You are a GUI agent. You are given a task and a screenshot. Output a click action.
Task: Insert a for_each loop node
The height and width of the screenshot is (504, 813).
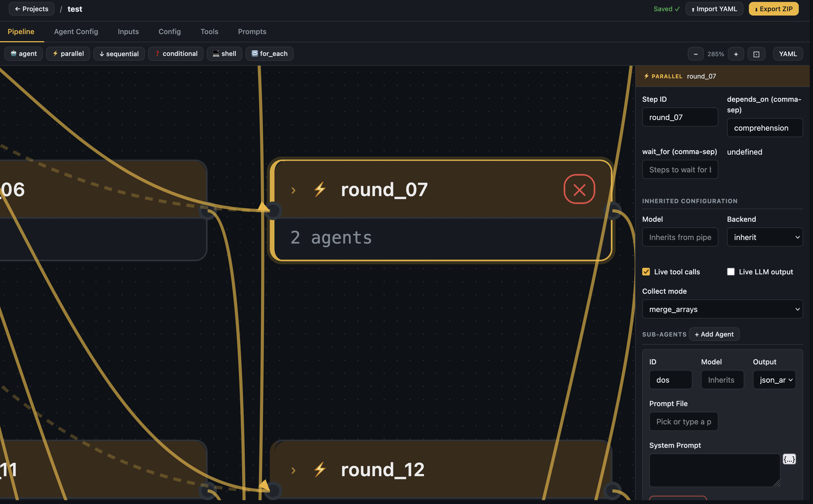click(x=269, y=54)
